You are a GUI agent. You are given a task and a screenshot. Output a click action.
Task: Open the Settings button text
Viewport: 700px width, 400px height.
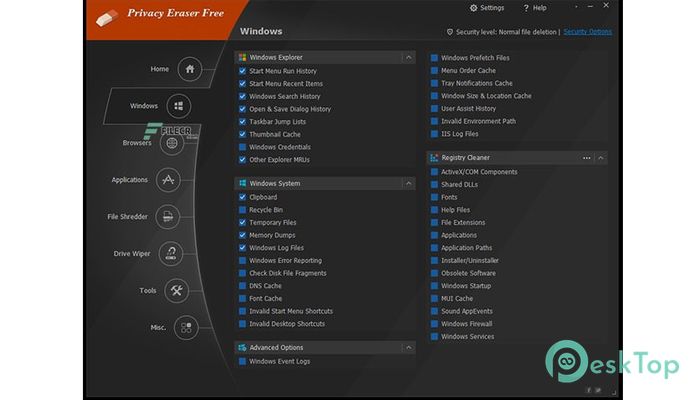point(492,8)
